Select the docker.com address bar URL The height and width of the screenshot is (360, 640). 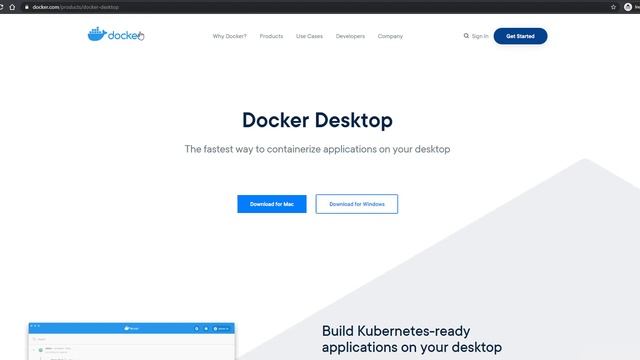click(x=76, y=7)
